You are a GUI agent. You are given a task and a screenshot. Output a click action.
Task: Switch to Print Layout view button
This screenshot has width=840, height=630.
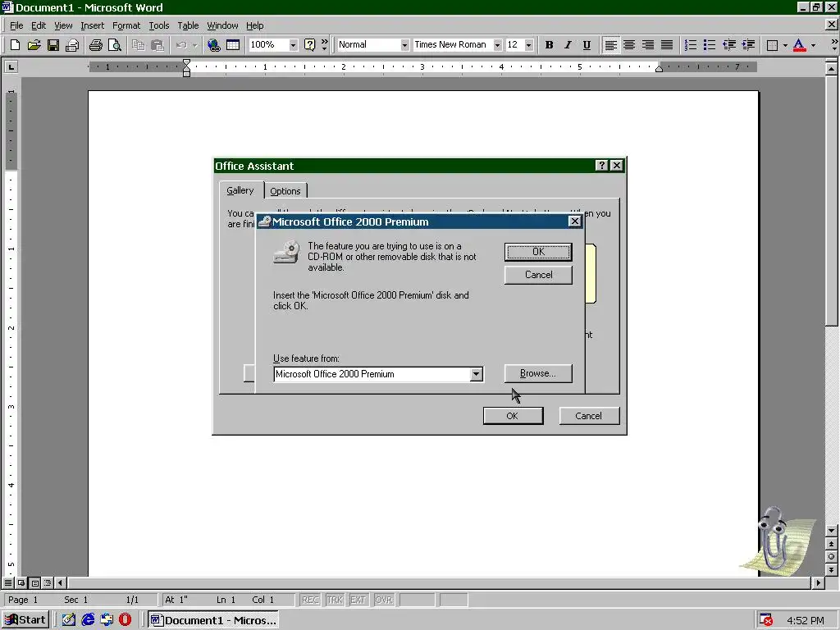[34, 582]
